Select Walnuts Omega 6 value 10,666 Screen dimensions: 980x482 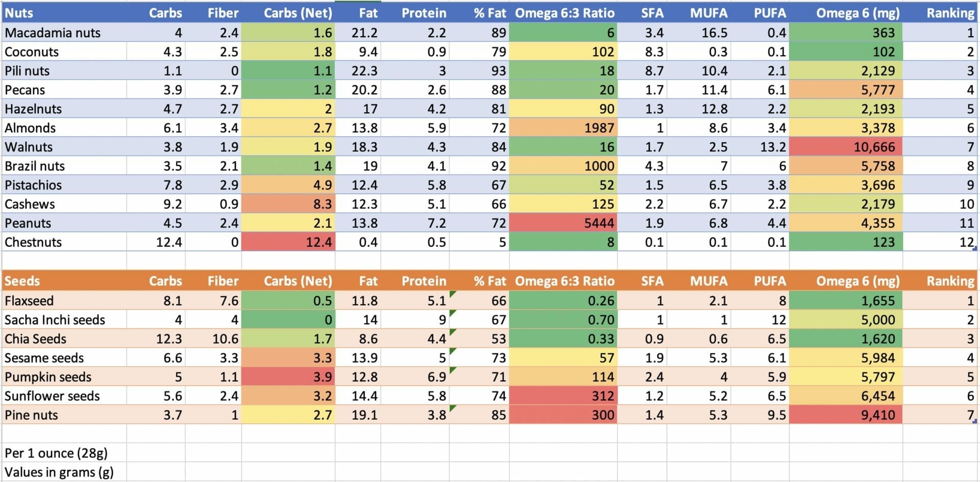(845, 147)
